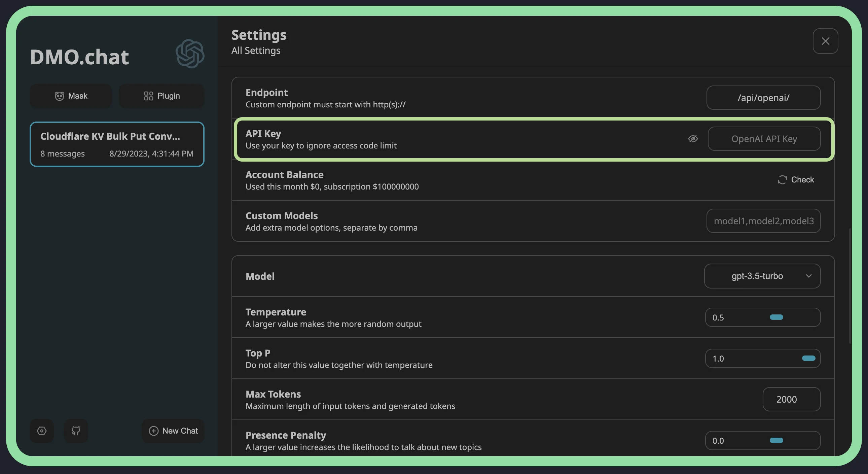Click the OpenAI logo in sidebar
Image resolution: width=868 pixels, height=474 pixels.
coord(190,54)
